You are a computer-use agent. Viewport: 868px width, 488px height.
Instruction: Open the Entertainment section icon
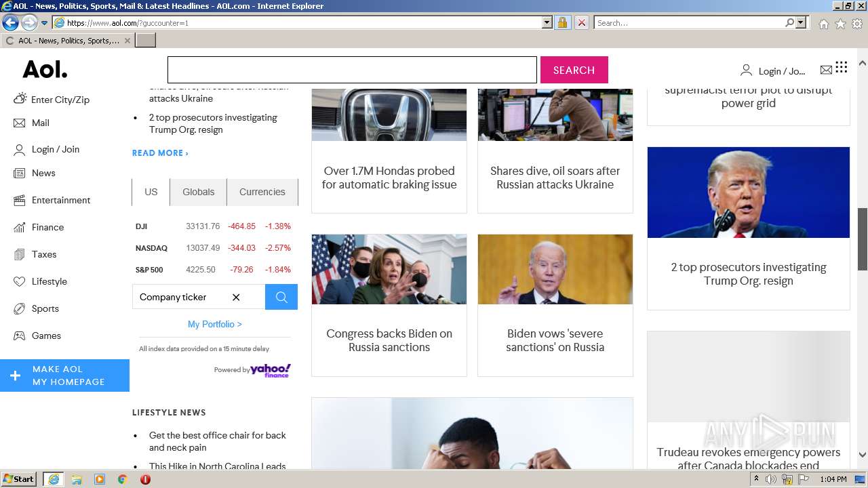pos(19,200)
